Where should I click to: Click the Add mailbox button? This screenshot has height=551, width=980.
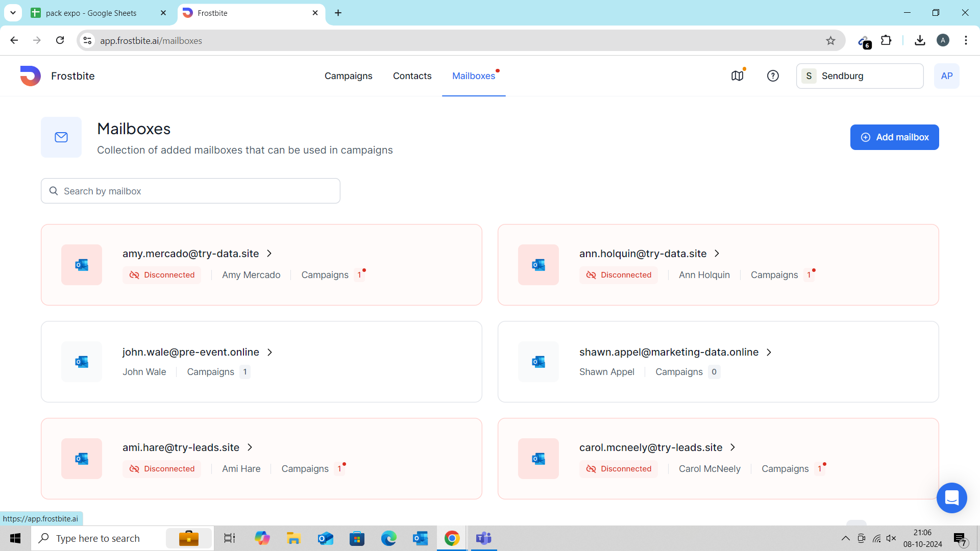894,137
